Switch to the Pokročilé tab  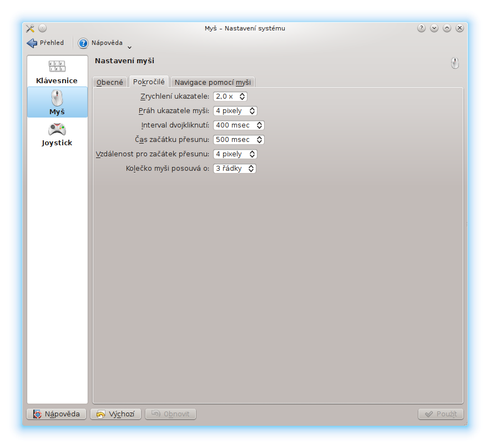pos(149,82)
